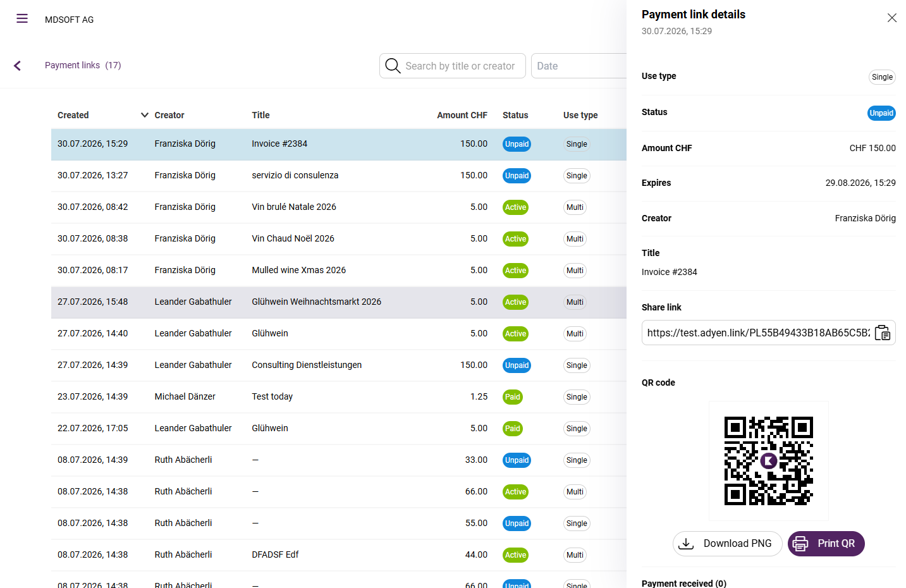Viewport: 906px width, 588px height.
Task: Click the QR code image
Action: [768, 461]
